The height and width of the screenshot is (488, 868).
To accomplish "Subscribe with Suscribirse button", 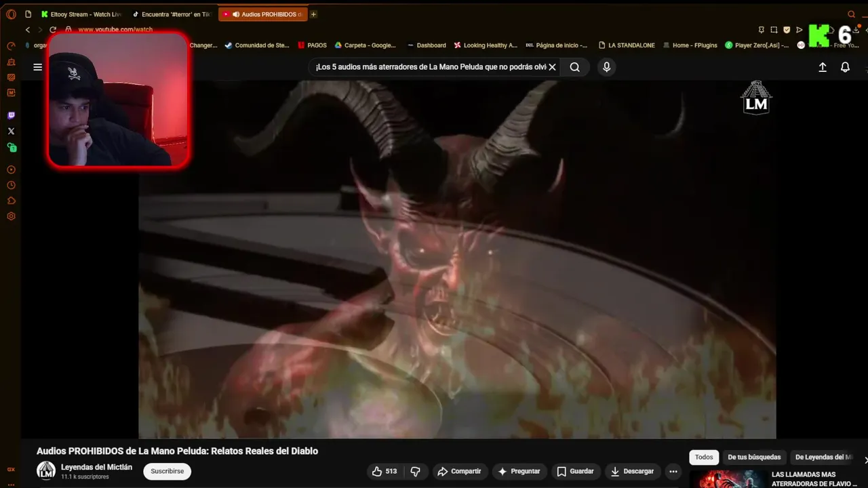I will pyautogui.click(x=167, y=471).
